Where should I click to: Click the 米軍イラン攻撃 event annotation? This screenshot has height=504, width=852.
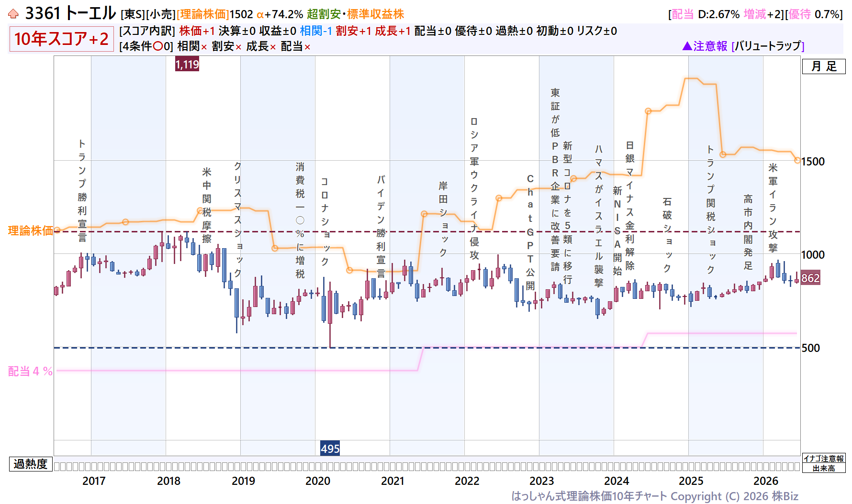pyautogui.click(x=773, y=208)
